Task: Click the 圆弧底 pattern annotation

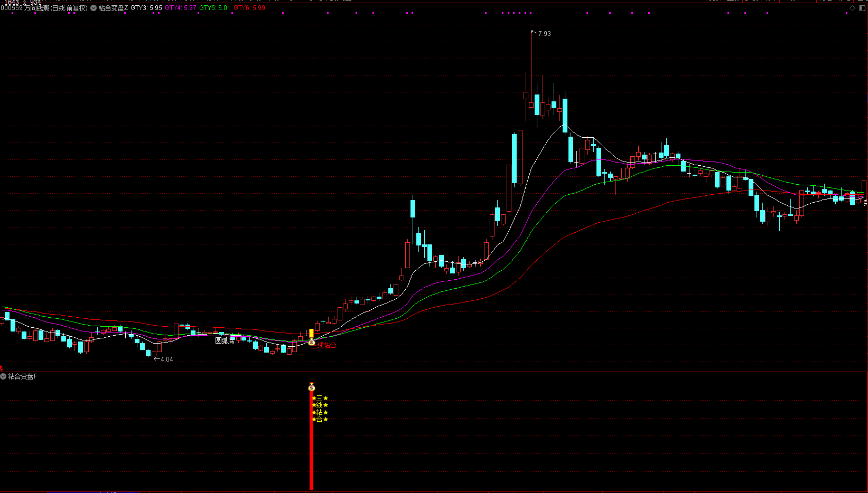Action: click(x=225, y=340)
